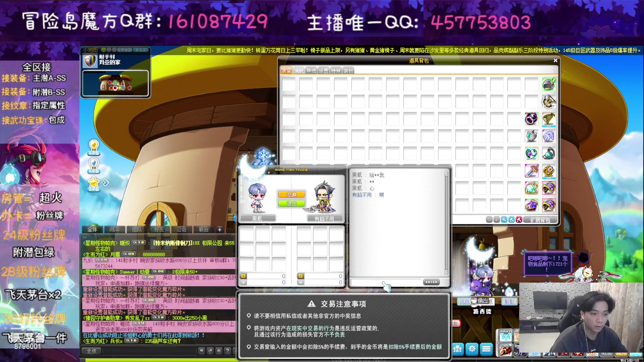Expand the inventory with 扩展背包
This screenshot has width=644, height=362.
pos(540,220)
